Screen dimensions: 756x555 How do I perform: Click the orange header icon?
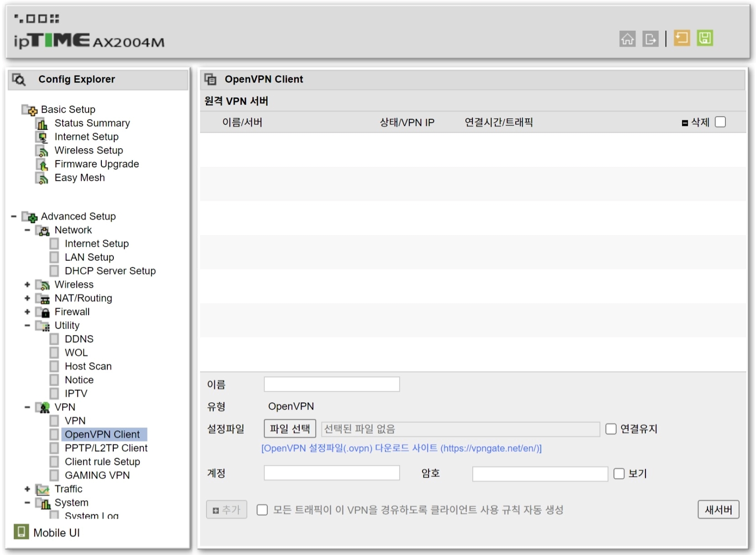point(682,38)
